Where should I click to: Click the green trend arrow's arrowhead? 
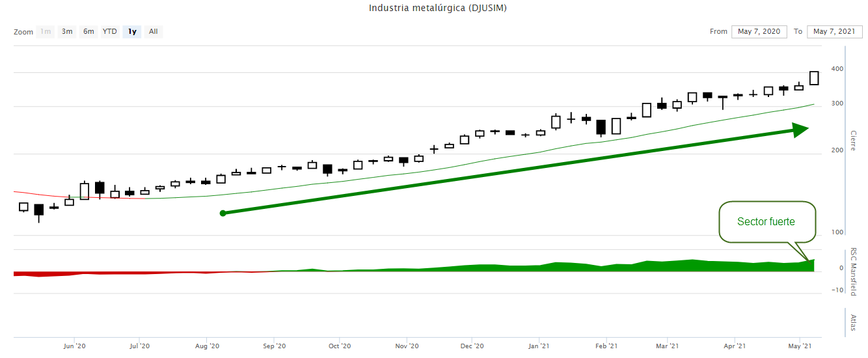coord(800,130)
